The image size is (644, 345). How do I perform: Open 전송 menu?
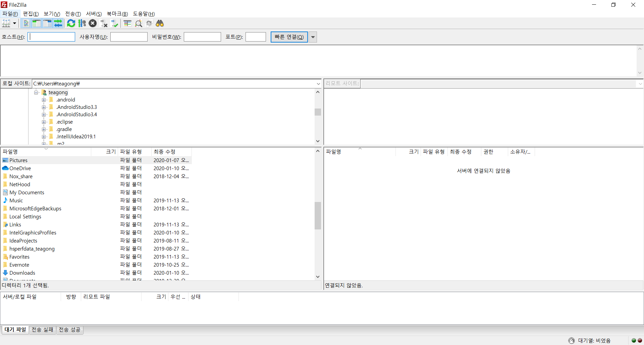(73, 14)
